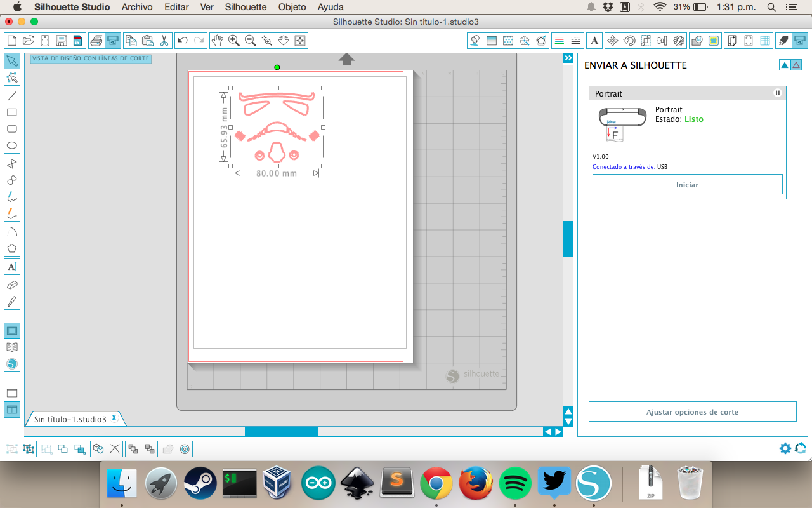
Task: Zoom out with the minus magnifier
Action: tap(251, 41)
